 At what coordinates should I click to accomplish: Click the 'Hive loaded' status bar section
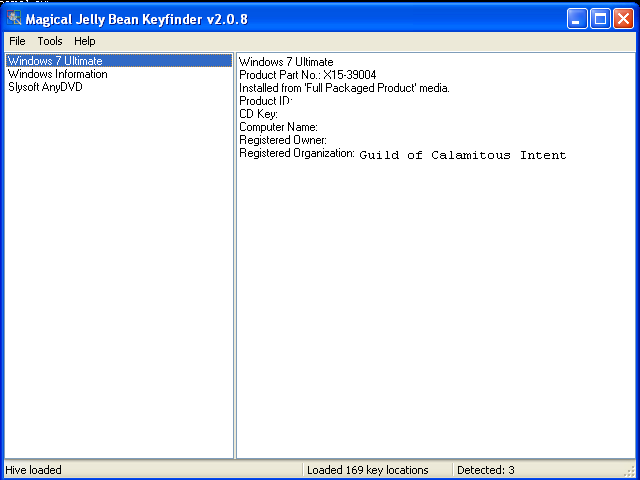tap(34, 470)
